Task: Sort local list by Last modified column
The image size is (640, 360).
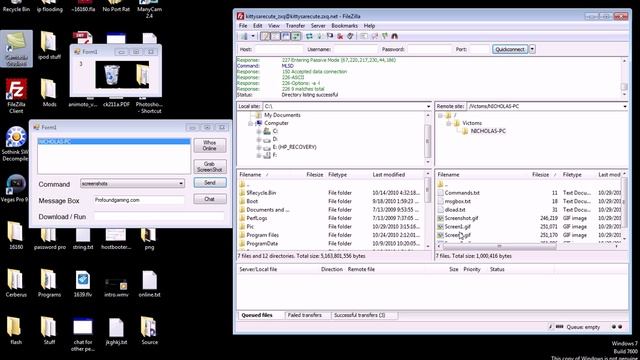Action: [389, 175]
